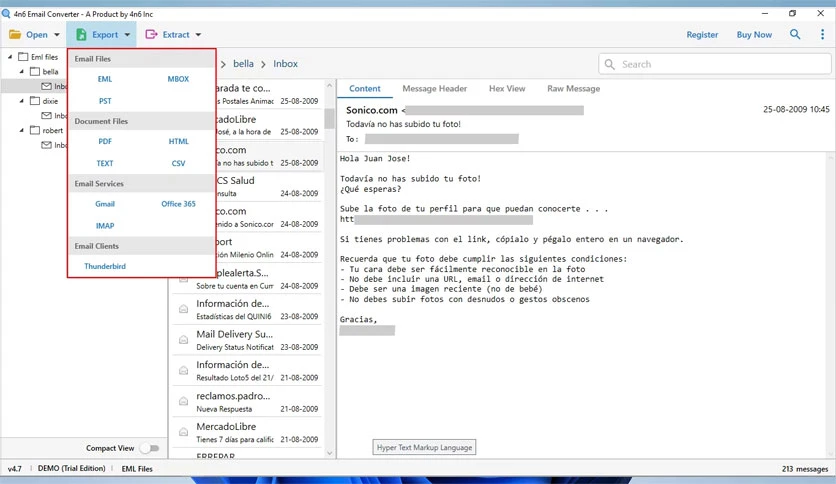Image resolution: width=836 pixels, height=484 pixels.
Task: Collapse the bella tree node arrow
Action: (x=22, y=71)
